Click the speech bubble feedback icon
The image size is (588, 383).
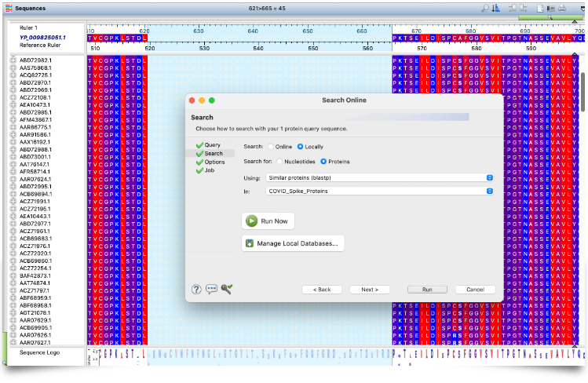coord(211,289)
